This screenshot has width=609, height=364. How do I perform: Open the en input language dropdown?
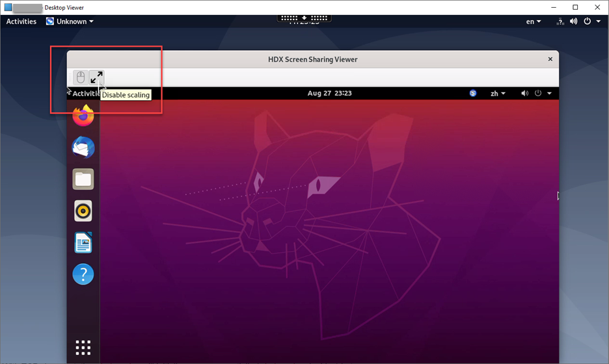pos(534,21)
